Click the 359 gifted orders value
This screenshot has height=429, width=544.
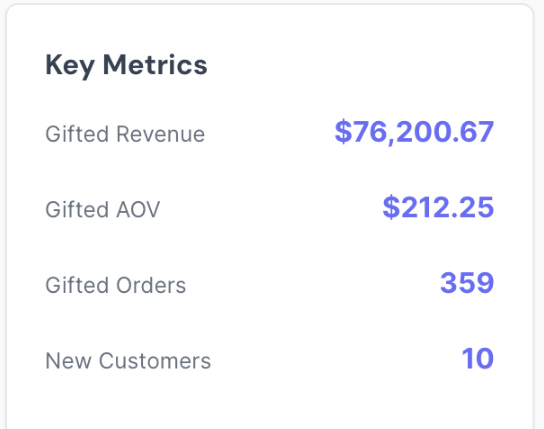point(467,283)
